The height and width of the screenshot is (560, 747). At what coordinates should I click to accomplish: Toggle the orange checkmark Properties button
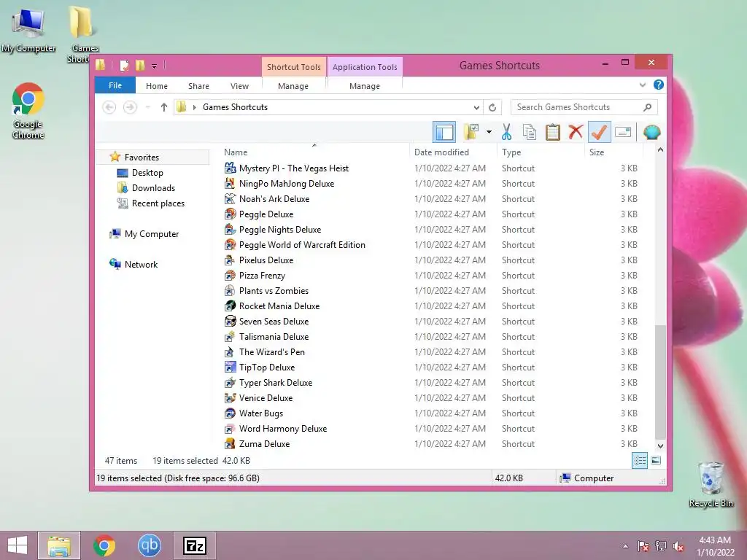point(599,132)
